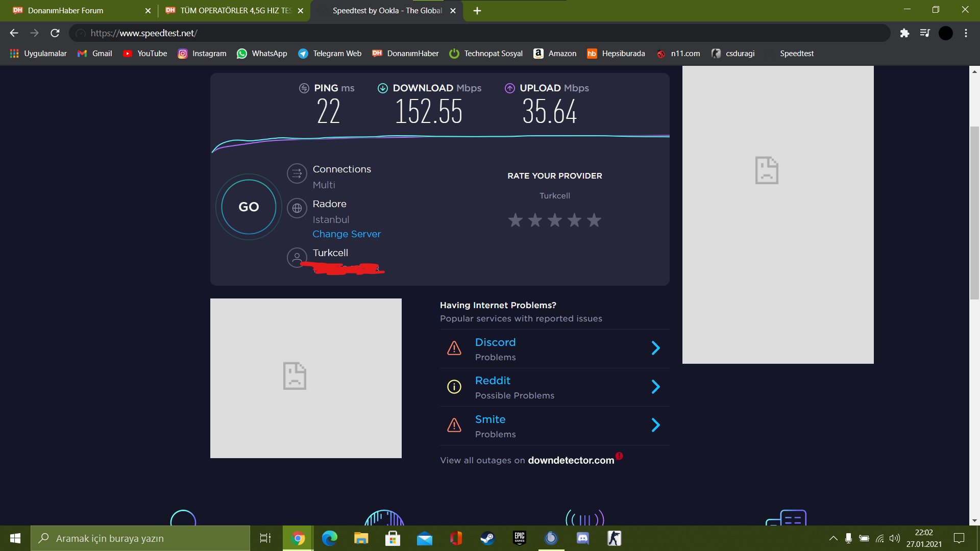Viewport: 980px width, 551px height.
Task: Open the Telegram Web bookmark
Action: pyautogui.click(x=330, y=54)
